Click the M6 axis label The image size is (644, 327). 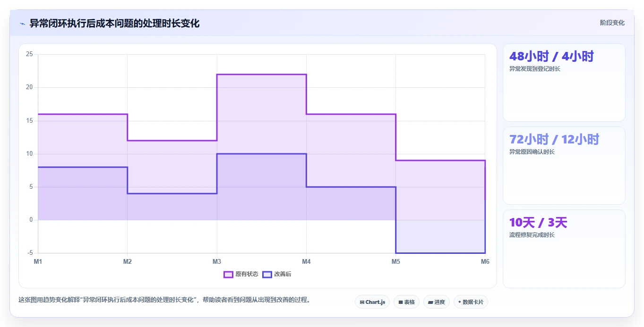tap(485, 261)
